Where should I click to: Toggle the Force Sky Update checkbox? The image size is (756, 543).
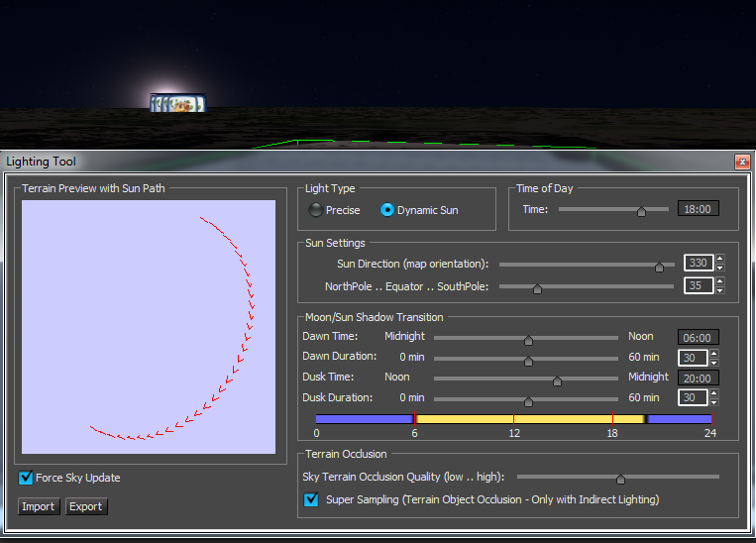(27, 478)
